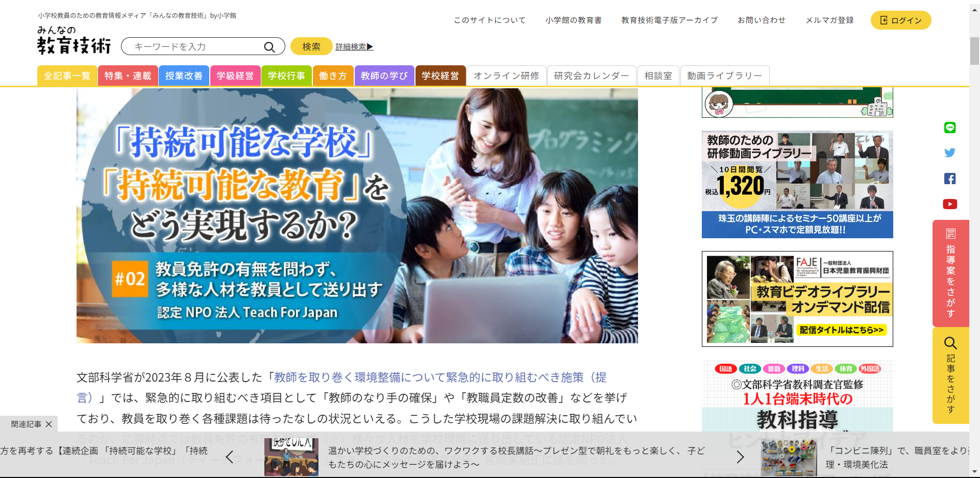This screenshot has width=980, height=478.
Task: Open the 教師を取り巻く環境整備 article link
Action: tap(439, 377)
